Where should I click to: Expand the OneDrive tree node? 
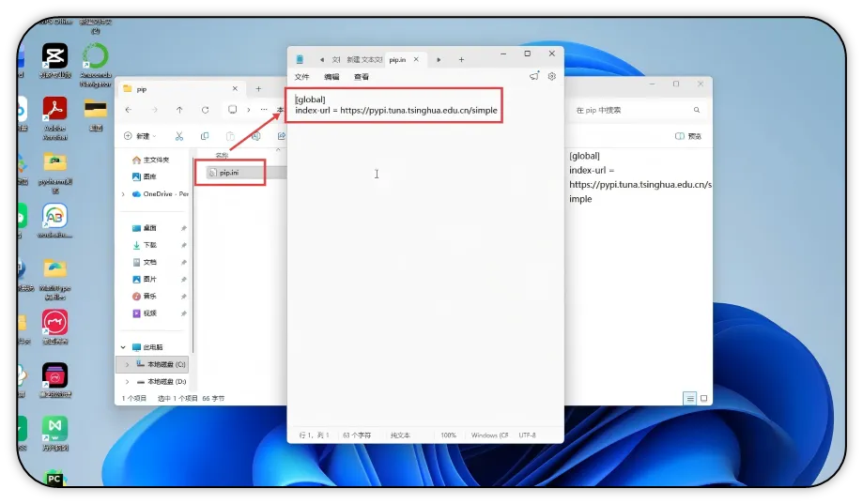(x=123, y=194)
